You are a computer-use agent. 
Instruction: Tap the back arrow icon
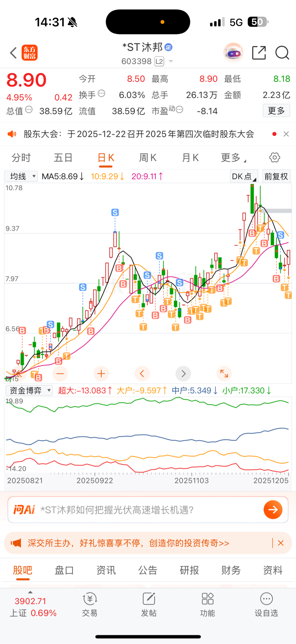pyautogui.click(x=13, y=53)
